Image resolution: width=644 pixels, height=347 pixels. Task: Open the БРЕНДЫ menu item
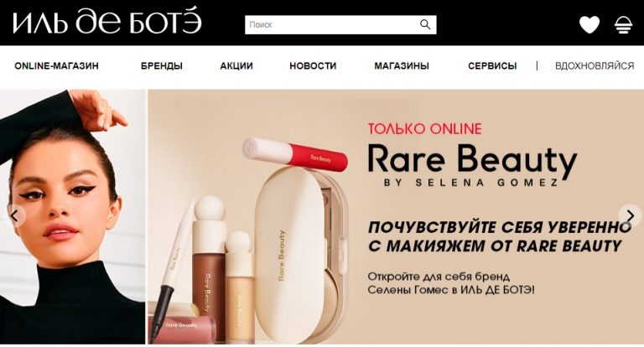tap(161, 65)
